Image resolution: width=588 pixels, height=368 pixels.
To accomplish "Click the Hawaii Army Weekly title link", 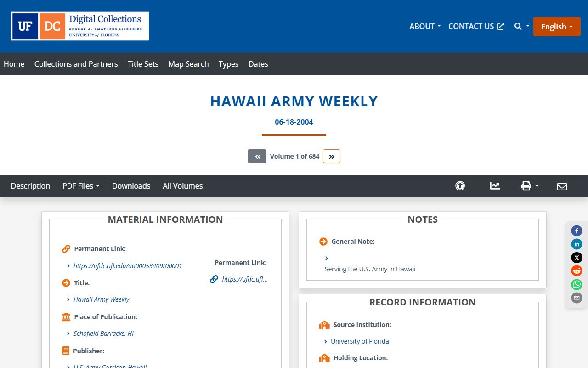I will coord(102,299).
